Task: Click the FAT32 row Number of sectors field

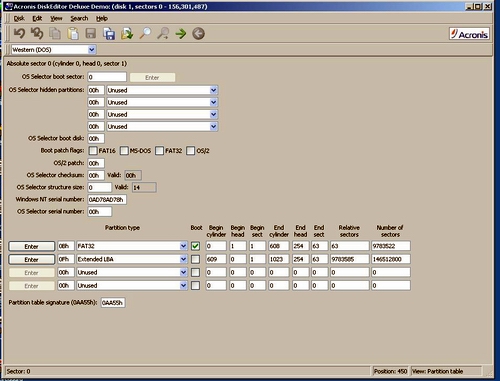Action: (x=391, y=246)
